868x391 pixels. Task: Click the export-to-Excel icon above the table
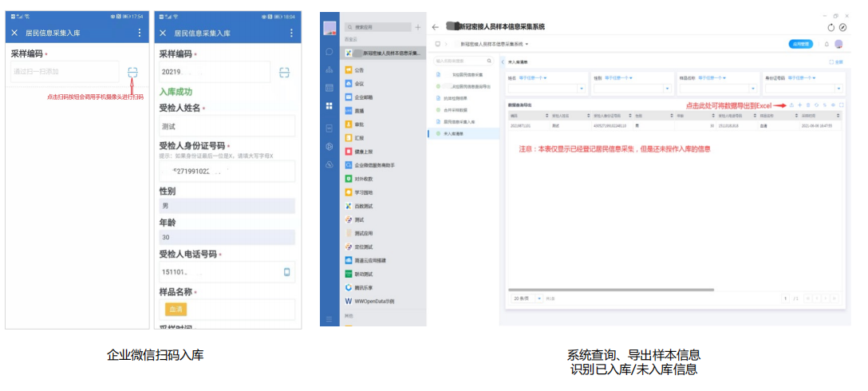pyautogui.click(x=791, y=105)
